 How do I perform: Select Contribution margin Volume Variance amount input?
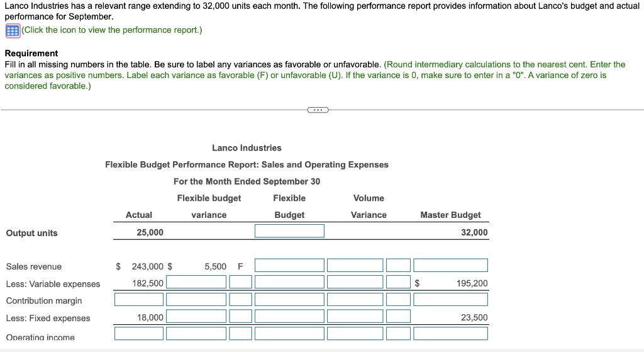click(x=355, y=299)
